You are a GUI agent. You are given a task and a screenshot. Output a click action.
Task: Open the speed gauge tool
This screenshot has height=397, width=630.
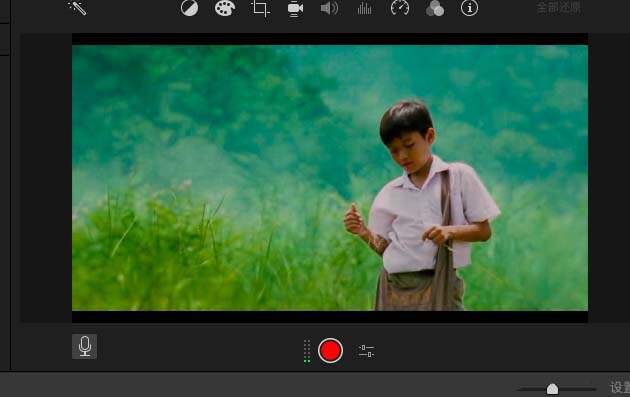pyautogui.click(x=400, y=8)
